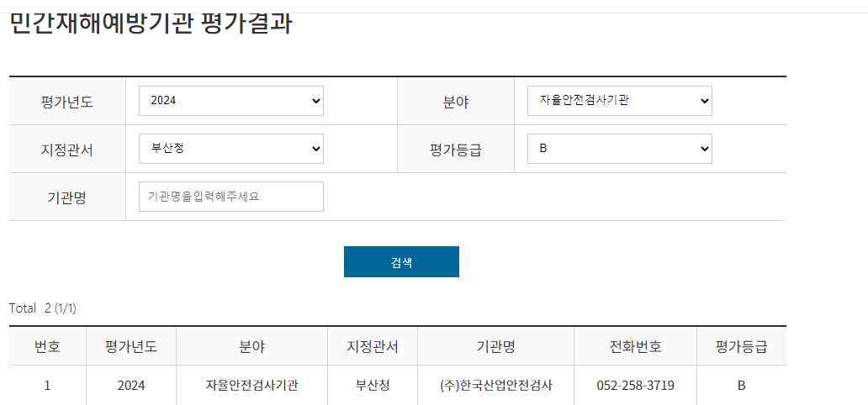
Task: Click row number 1 in the results table
Action: [x=47, y=386]
